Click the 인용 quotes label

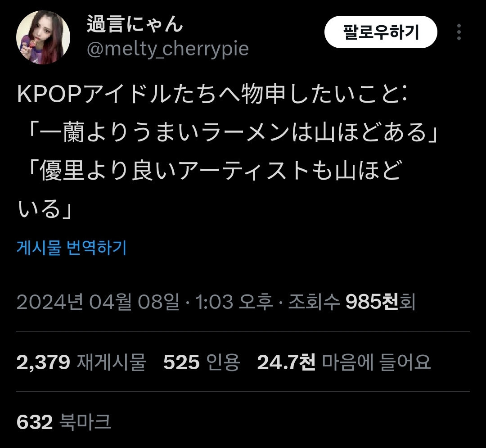[223, 362]
